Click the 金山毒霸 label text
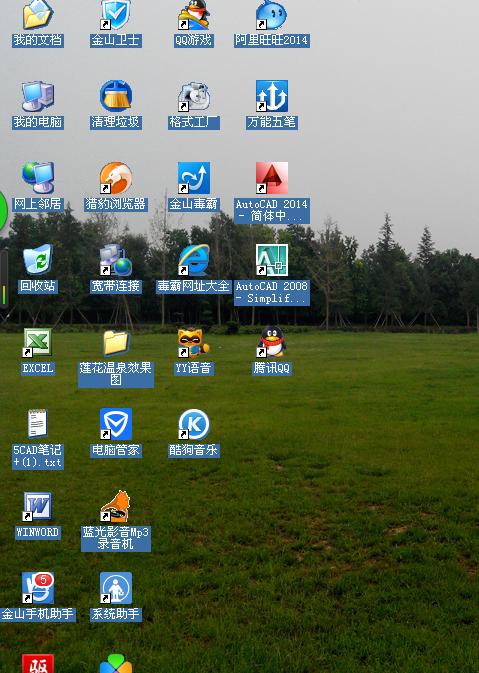This screenshot has width=479, height=673. pos(194,204)
